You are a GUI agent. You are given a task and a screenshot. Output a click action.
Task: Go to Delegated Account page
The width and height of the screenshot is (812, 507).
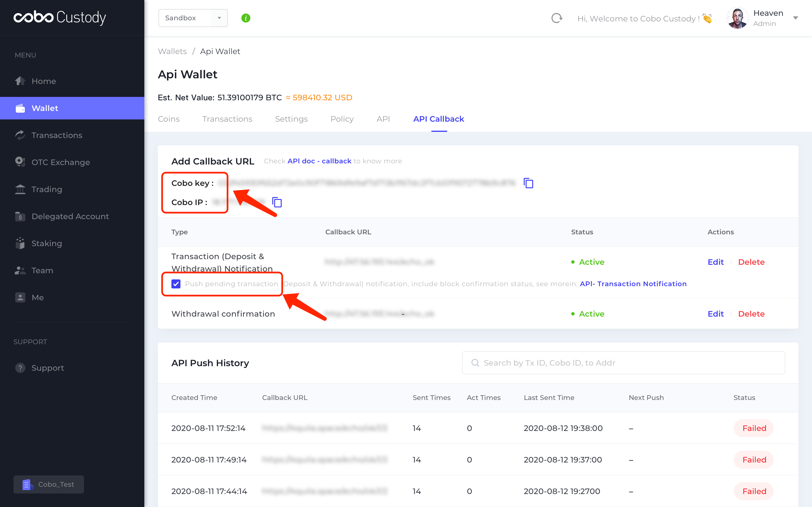tap(70, 216)
